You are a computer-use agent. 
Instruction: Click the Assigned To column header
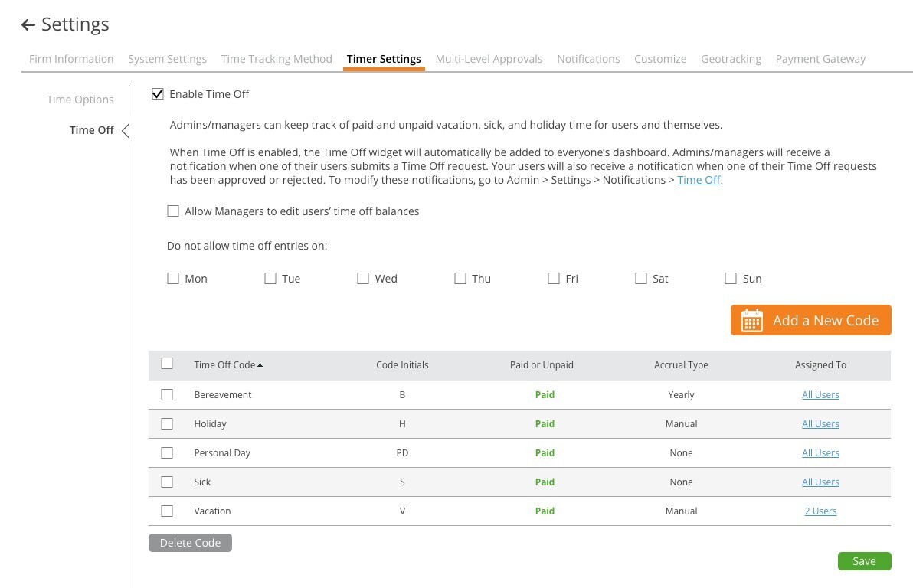tap(820, 365)
